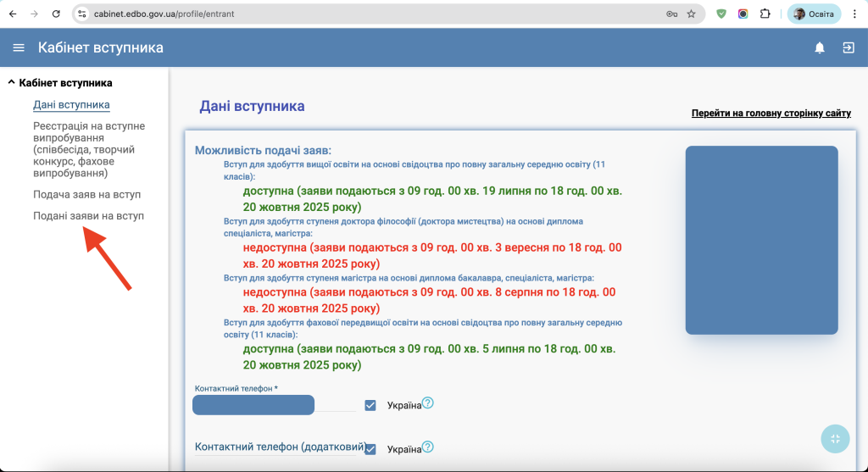The height and width of the screenshot is (472, 868).
Task: Open the Extensions puzzle icon
Action: coord(765,14)
